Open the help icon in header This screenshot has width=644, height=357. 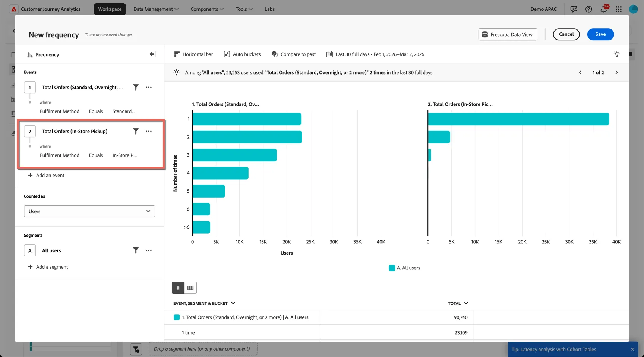[589, 9]
